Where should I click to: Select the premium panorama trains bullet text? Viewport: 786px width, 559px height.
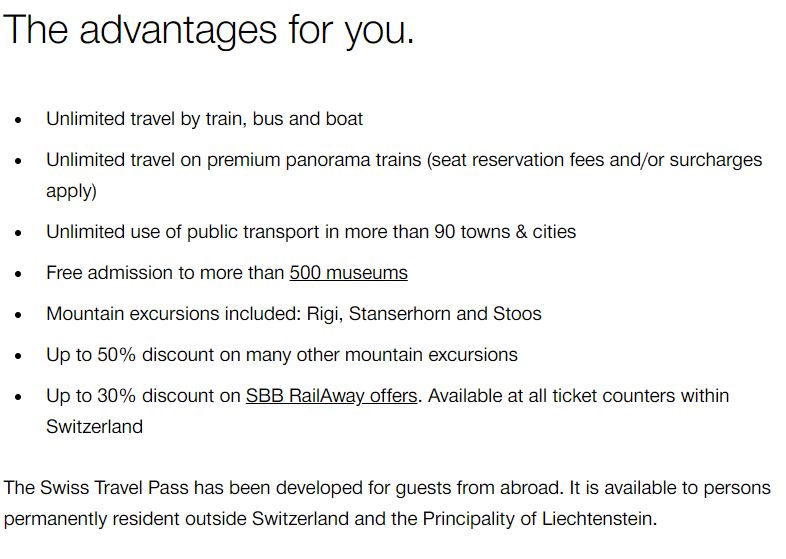point(403,160)
